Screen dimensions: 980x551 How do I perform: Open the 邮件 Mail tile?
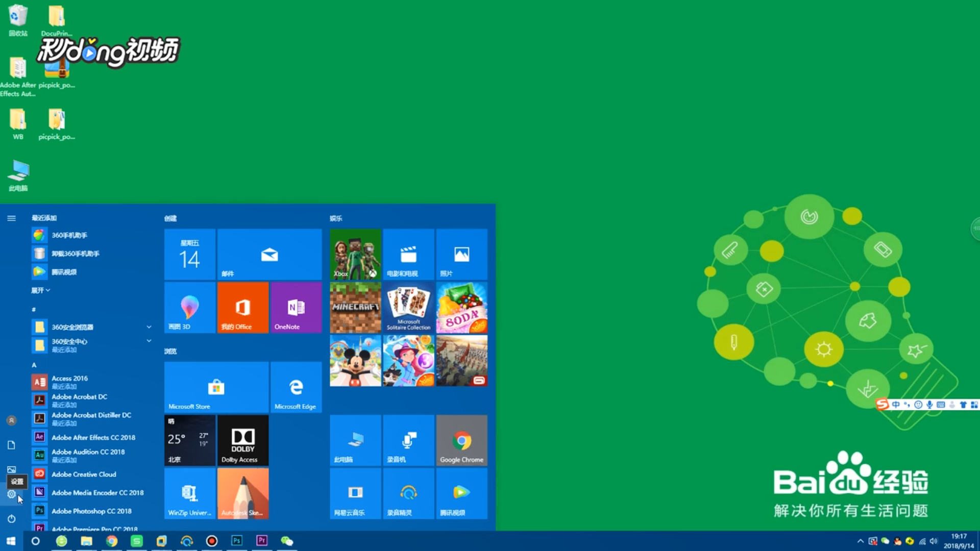click(x=269, y=254)
